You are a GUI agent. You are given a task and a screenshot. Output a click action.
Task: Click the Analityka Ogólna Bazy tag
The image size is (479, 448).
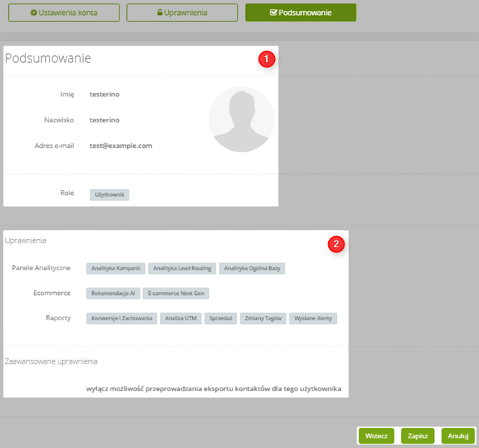click(x=252, y=268)
